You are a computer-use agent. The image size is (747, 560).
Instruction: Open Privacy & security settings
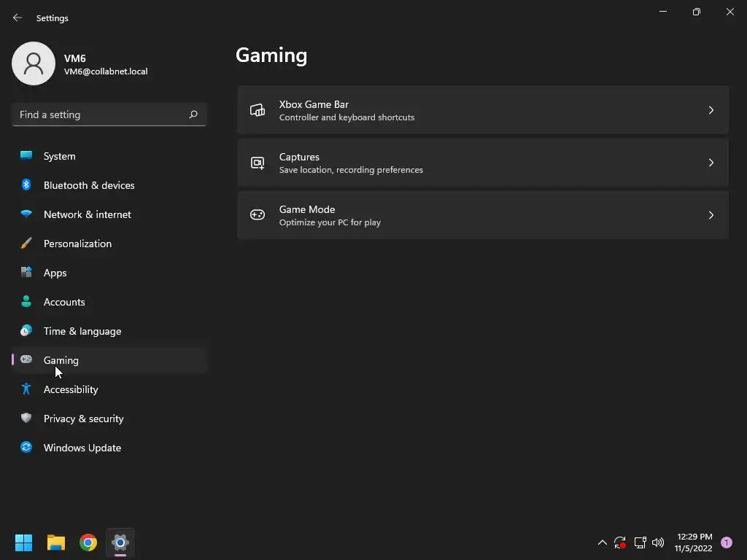[x=109, y=419]
